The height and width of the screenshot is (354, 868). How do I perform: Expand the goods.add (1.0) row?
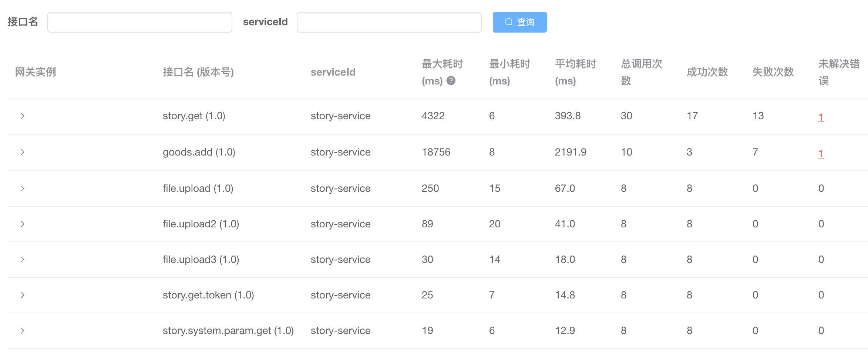[22, 152]
